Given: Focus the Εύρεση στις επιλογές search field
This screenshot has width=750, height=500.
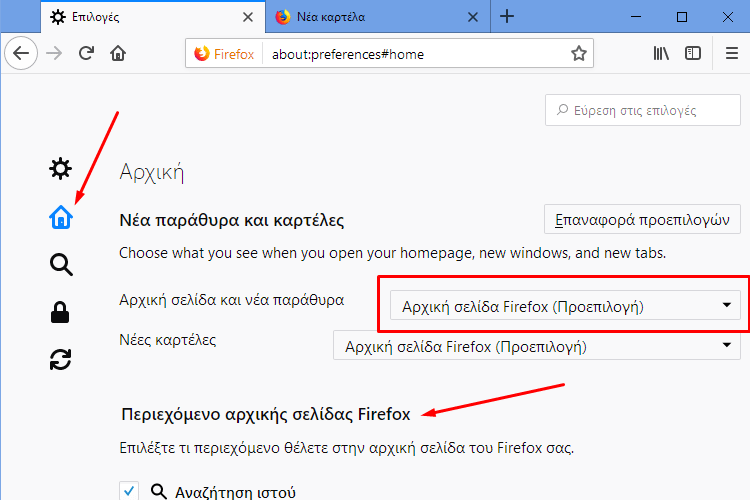Looking at the screenshot, I should 642,110.
